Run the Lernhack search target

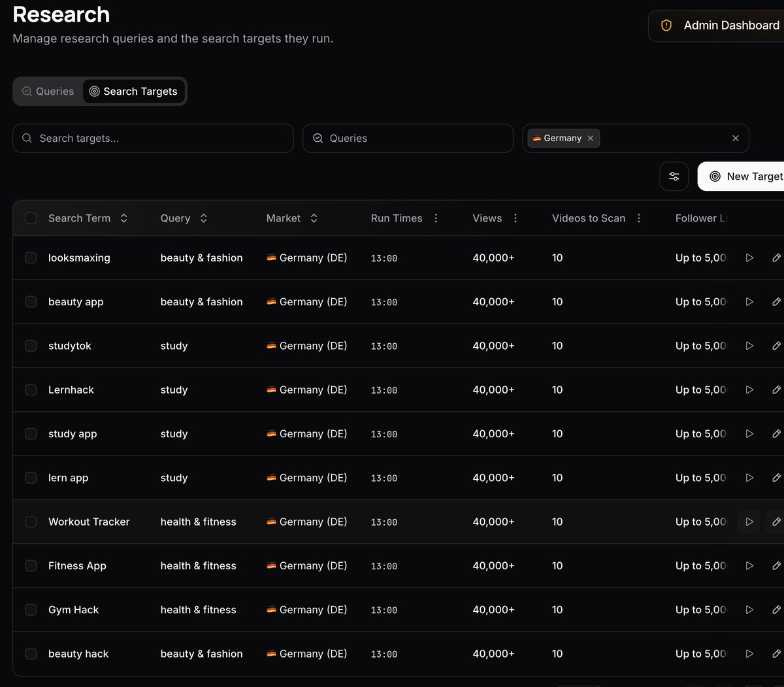pos(749,390)
